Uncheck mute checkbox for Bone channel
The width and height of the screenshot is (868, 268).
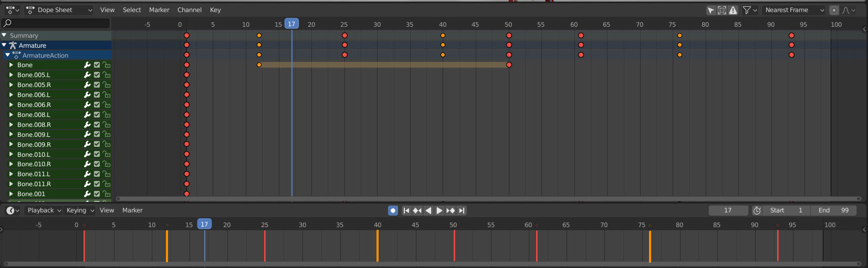pos(97,65)
